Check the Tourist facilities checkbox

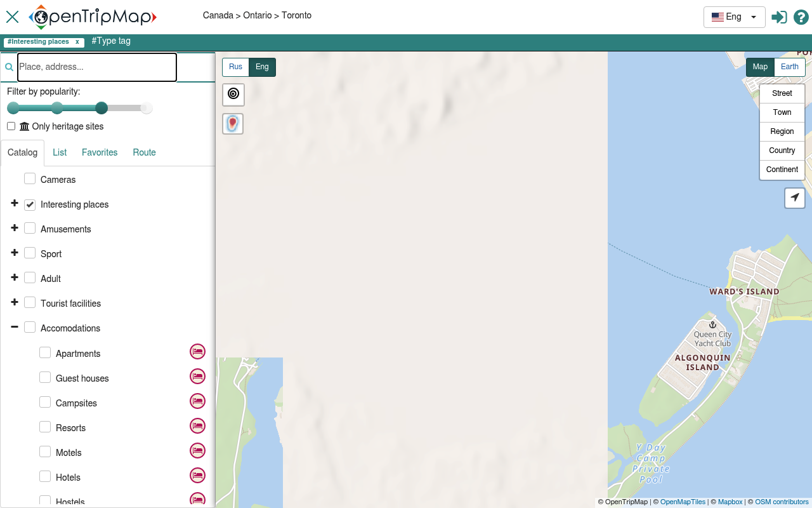point(30,302)
